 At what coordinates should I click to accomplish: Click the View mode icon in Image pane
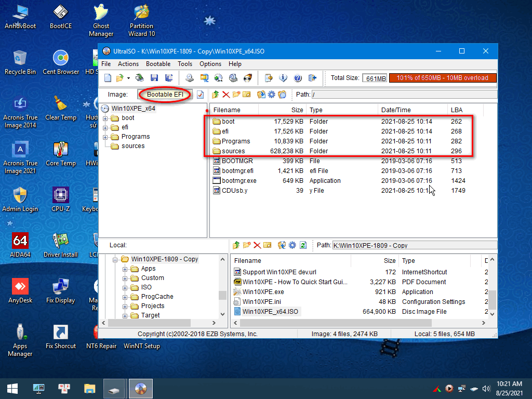point(282,95)
